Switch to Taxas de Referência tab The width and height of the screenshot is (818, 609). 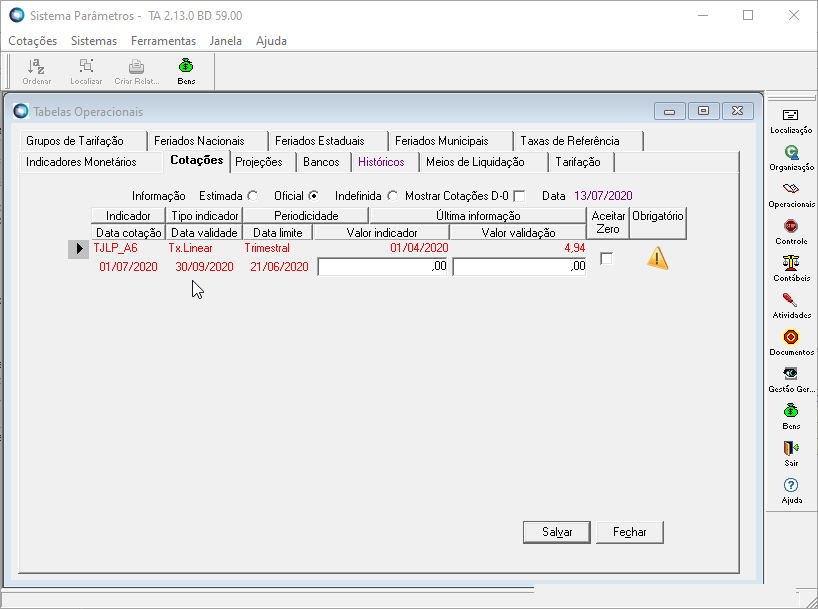click(578, 141)
